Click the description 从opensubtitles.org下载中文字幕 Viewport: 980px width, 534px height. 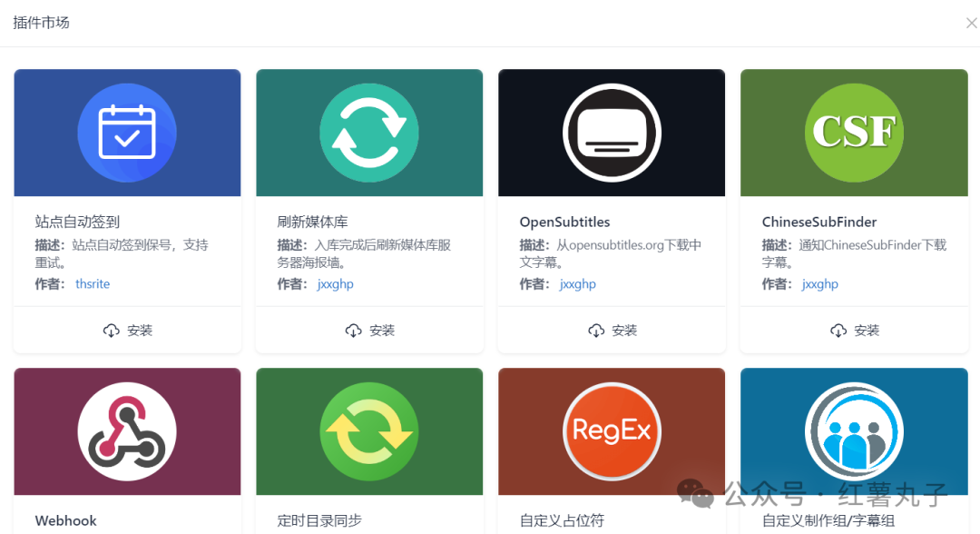611,253
